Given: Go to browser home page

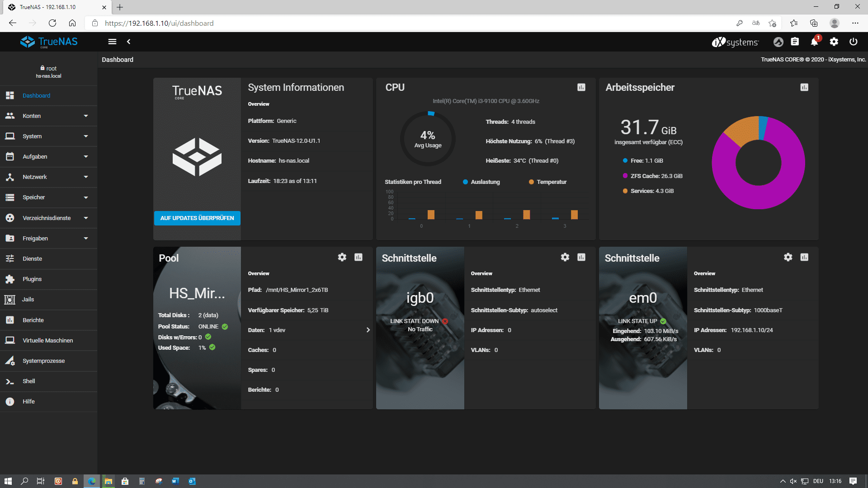Looking at the screenshot, I should click(x=72, y=23).
